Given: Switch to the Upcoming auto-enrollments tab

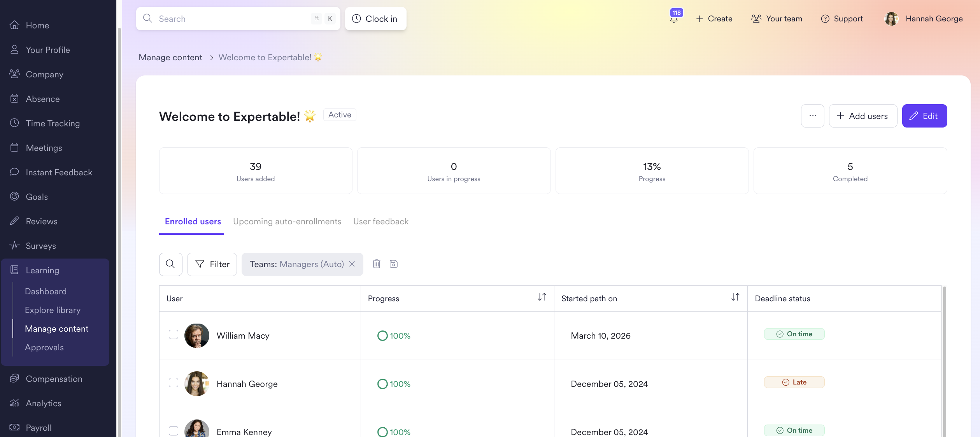Looking at the screenshot, I should click(x=287, y=222).
